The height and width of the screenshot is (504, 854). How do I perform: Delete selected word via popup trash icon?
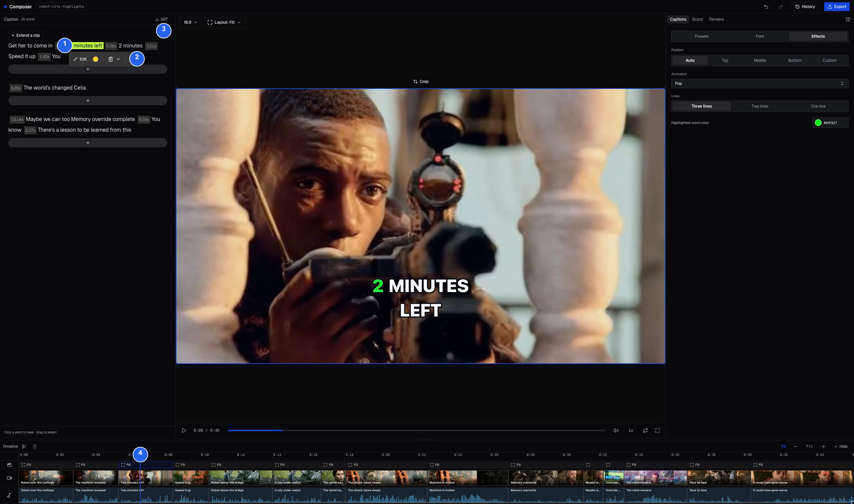point(110,59)
